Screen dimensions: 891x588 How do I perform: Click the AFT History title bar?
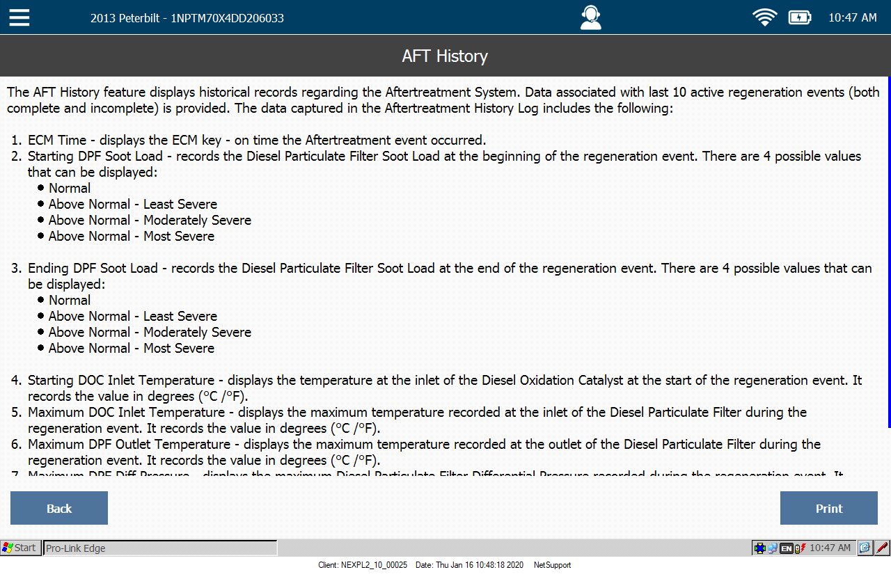click(445, 56)
